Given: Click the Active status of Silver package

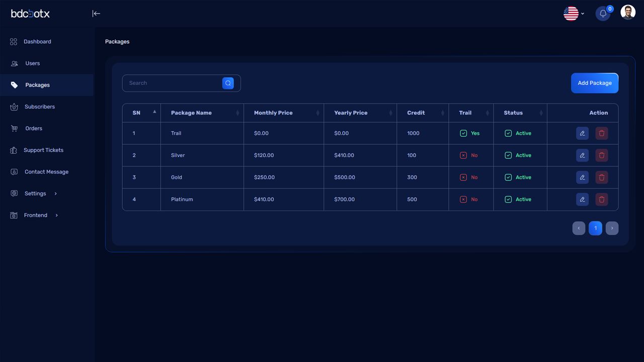Looking at the screenshot, I should 518,155.
